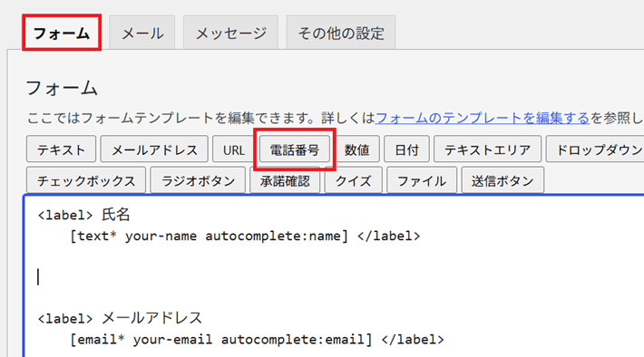
Task: Insert a 数値 form tag
Action: (x=356, y=150)
